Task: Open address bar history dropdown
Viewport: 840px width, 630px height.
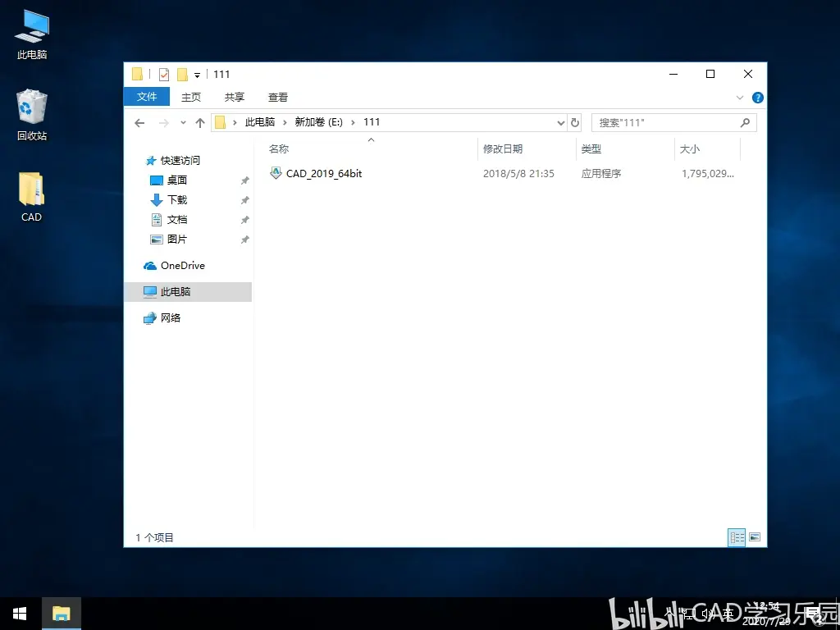Action: tap(561, 123)
